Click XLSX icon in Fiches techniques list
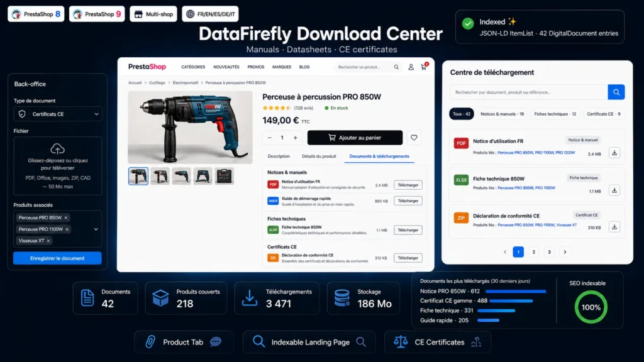Screen dimensions: 644x362 (x=273, y=230)
